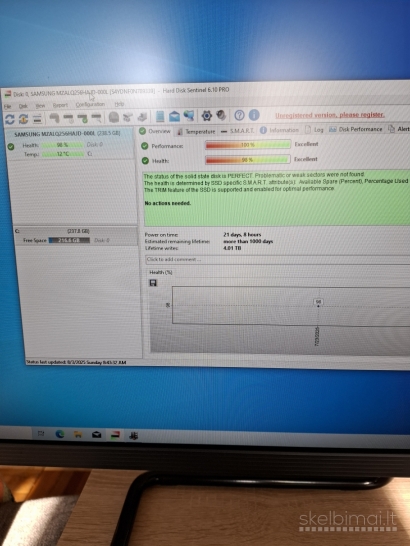Click the green check icon beside Health
The height and width of the screenshot is (546, 410).
(145, 161)
